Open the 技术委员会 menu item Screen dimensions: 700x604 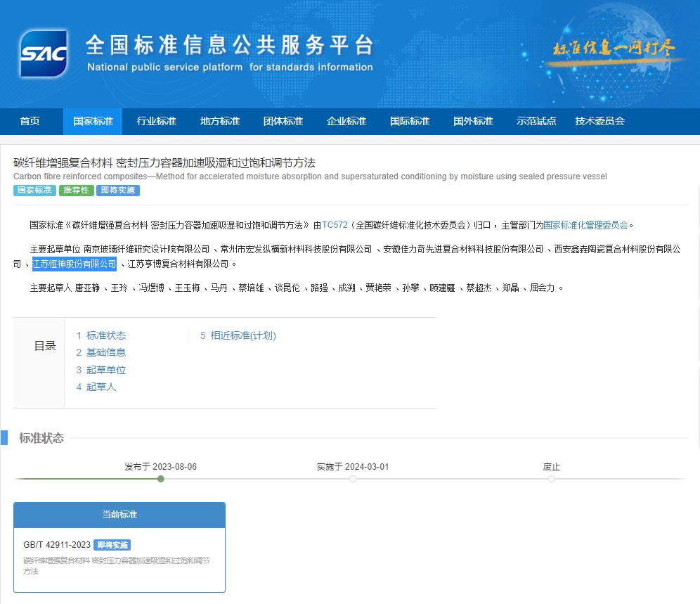[599, 121]
